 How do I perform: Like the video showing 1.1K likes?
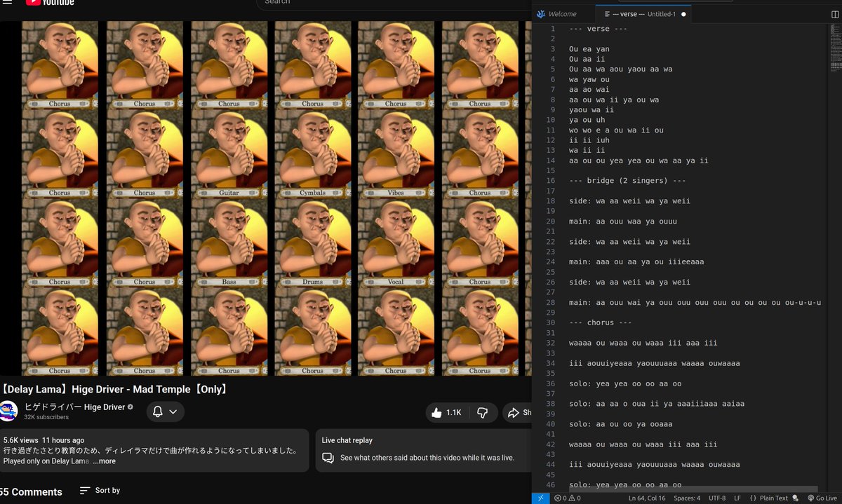tap(446, 412)
